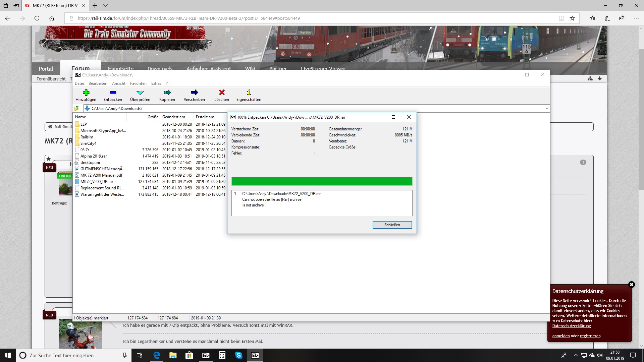Select the MK72_V200_DR.rar file
The image size is (644, 362).
[x=97, y=182]
